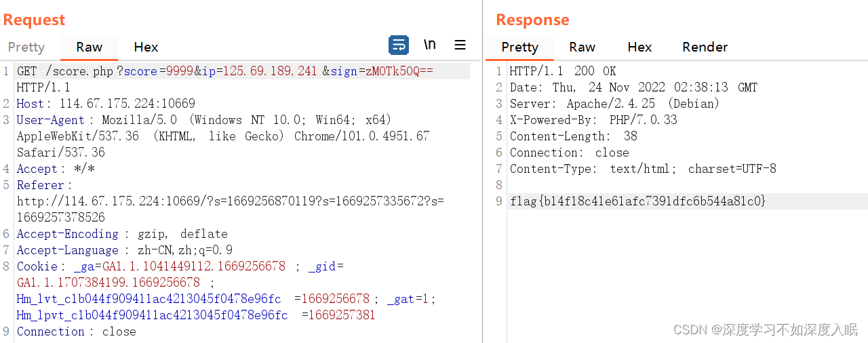Switch to the Request Pretty tab

coord(26,47)
